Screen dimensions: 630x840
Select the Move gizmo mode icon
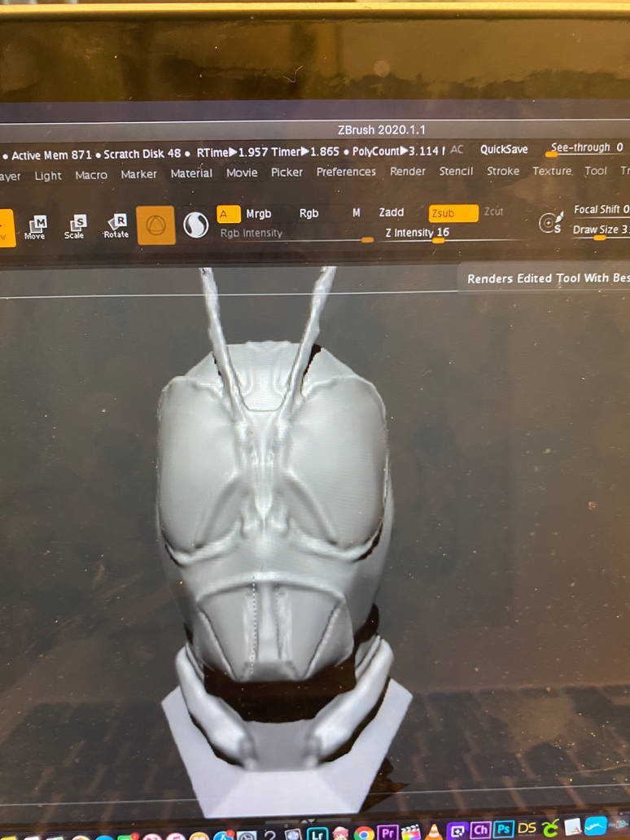coord(37,226)
